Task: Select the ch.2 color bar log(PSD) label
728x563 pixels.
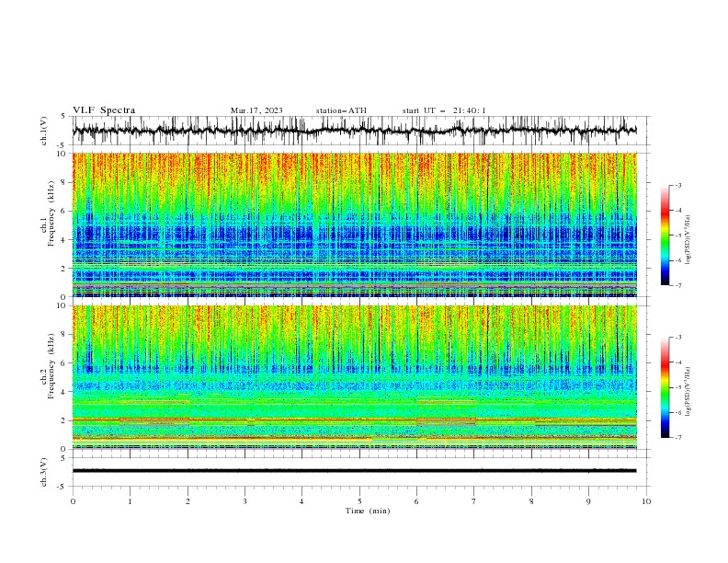Action: tap(688, 392)
